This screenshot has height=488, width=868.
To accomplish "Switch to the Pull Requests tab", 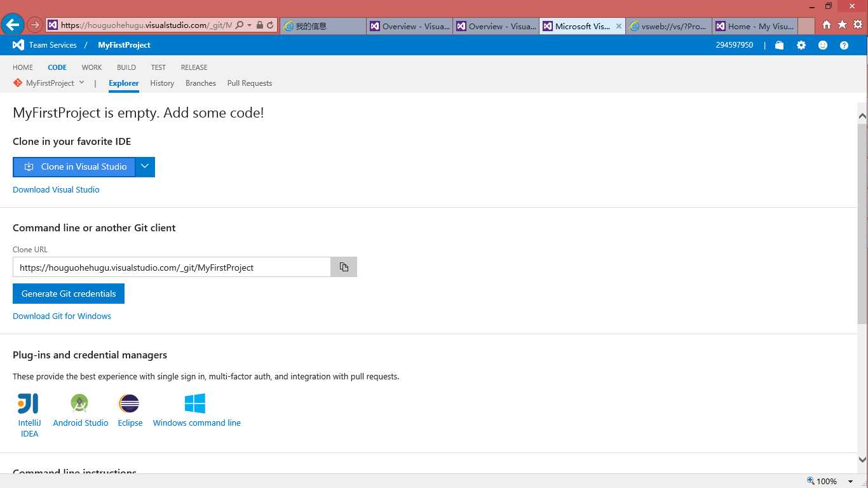I will (250, 83).
